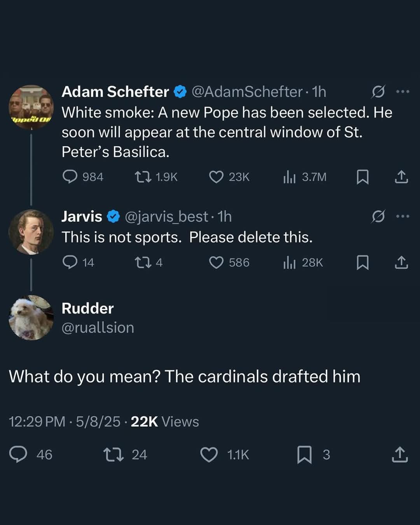Open the @jarvis_best profile handle
This screenshot has height=525, width=420.
point(166,217)
